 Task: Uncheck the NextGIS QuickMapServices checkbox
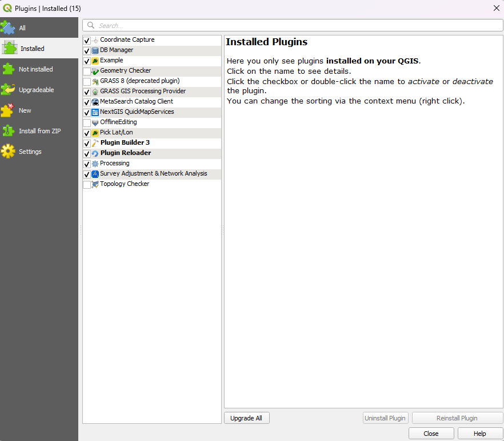87,113
